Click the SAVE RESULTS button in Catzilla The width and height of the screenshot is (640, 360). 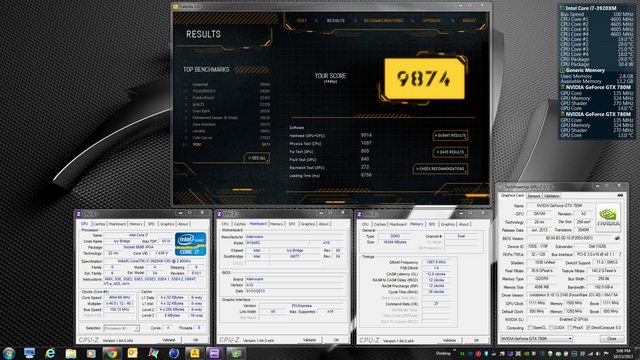(450, 152)
